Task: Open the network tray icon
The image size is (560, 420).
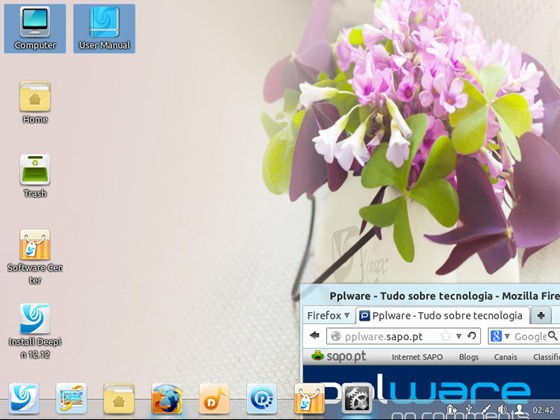Action: 486,410
